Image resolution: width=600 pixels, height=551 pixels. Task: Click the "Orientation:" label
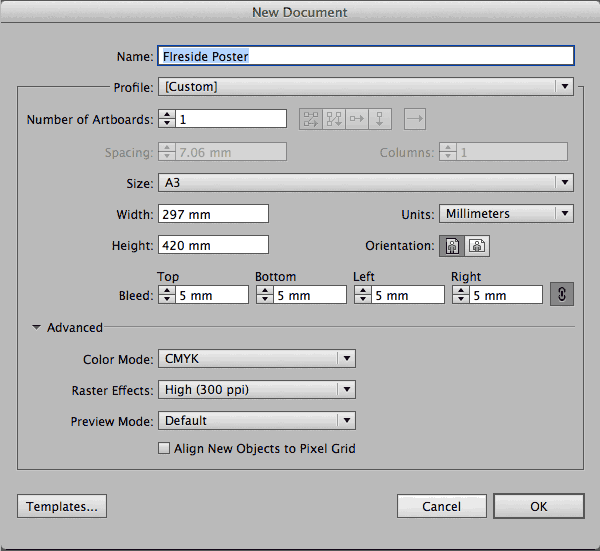(x=400, y=246)
